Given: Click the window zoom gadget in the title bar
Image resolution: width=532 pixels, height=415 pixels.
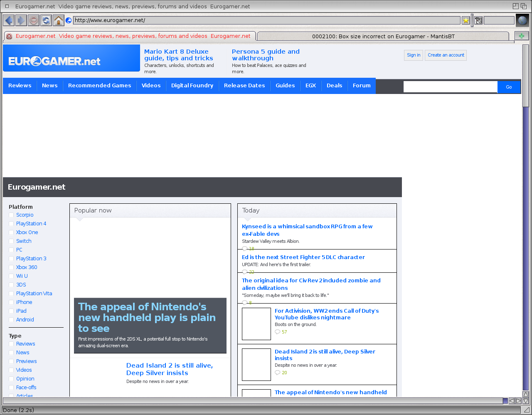Looking at the screenshot, I should point(516,6).
